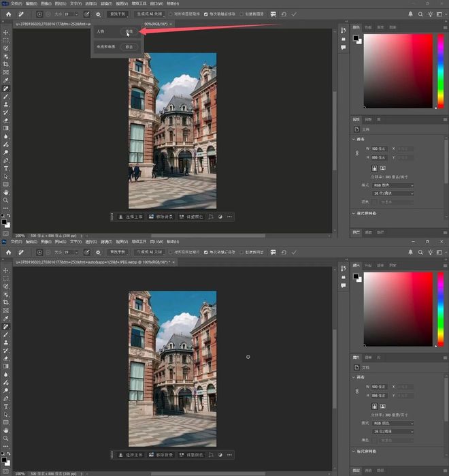Select the Type tool in bottom window
The width and height of the screenshot is (449, 476).
(x=5, y=406)
